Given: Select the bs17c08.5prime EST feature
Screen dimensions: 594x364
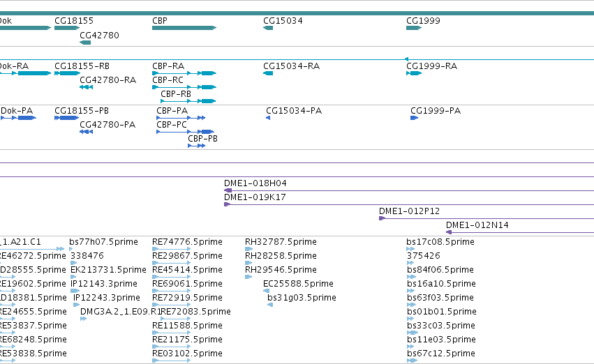Looking at the screenshot, I should pyautogui.click(x=410, y=249).
